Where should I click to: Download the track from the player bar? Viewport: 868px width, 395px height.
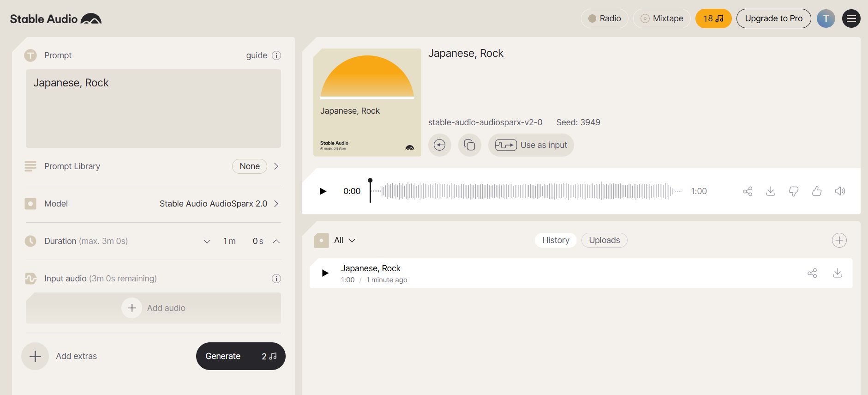pyautogui.click(x=771, y=191)
